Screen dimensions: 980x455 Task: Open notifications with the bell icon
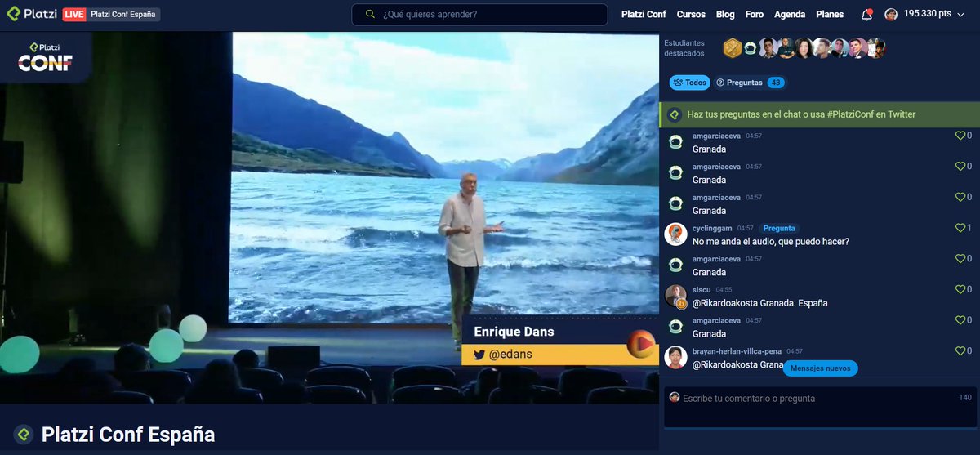click(866, 15)
